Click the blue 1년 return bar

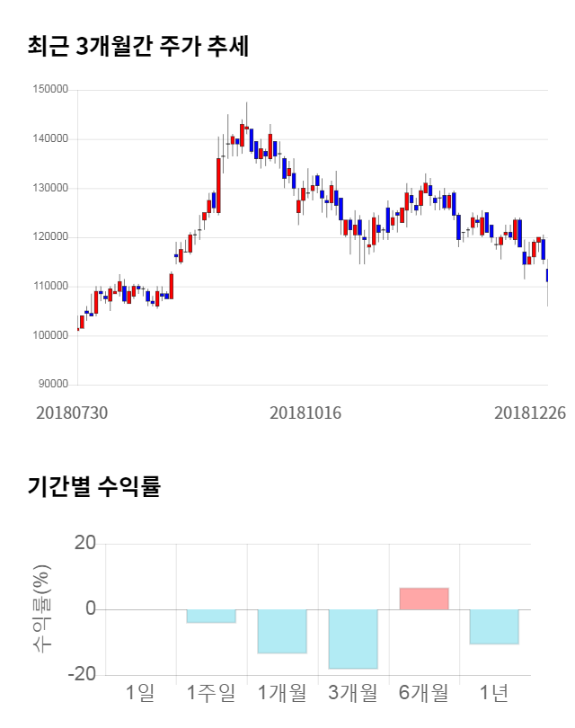494,626
